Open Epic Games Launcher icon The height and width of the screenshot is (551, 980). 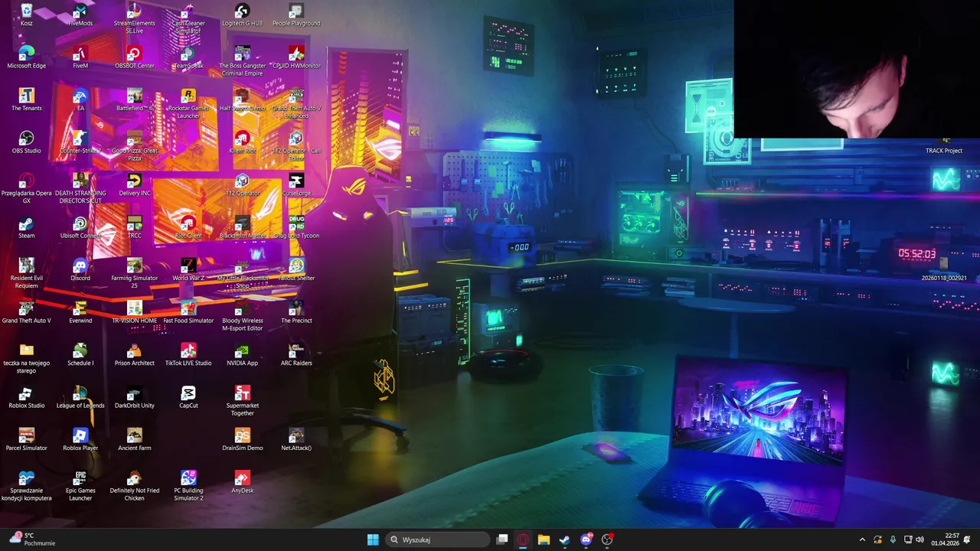tap(80, 486)
